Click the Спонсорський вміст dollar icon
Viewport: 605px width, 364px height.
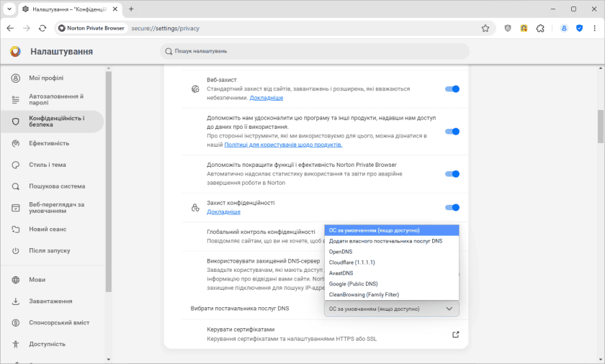pyautogui.click(x=15, y=323)
